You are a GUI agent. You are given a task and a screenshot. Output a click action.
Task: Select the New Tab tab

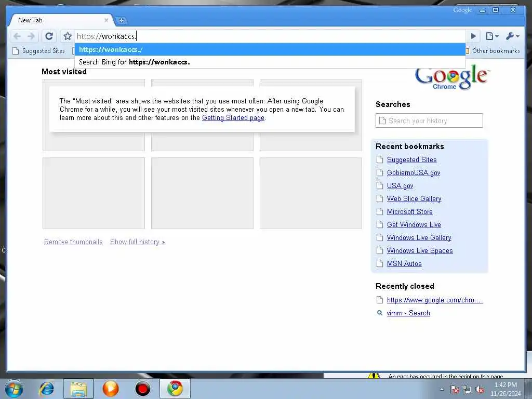click(x=60, y=20)
